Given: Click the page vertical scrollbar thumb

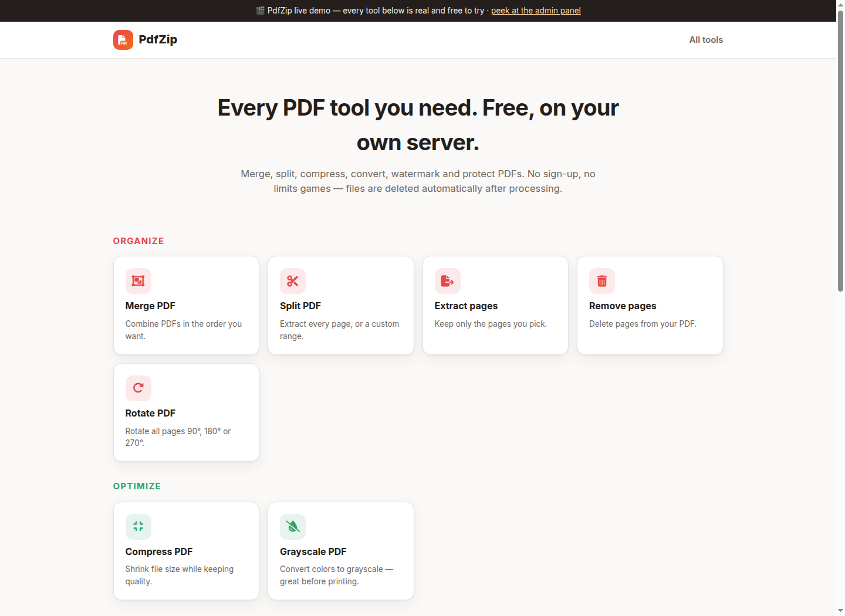Looking at the screenshot, I should click(x=840, y=151).
